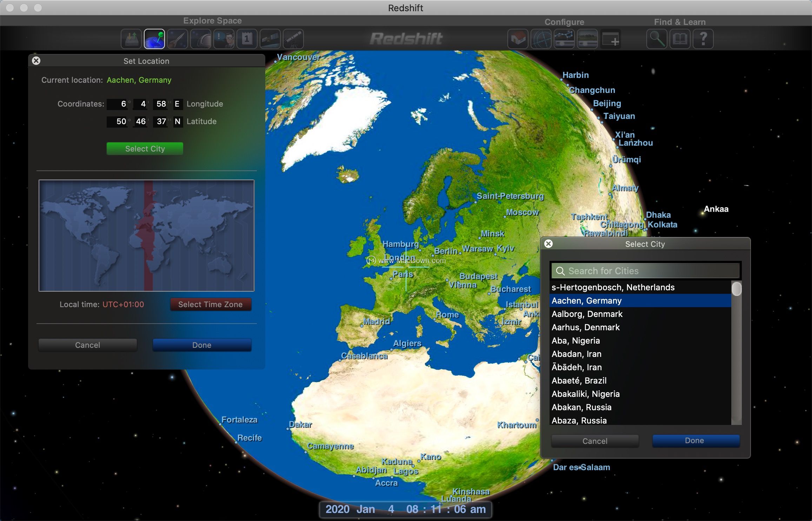Click the search magnifier in the city field
812x521 pixels.
coord(560,271)
